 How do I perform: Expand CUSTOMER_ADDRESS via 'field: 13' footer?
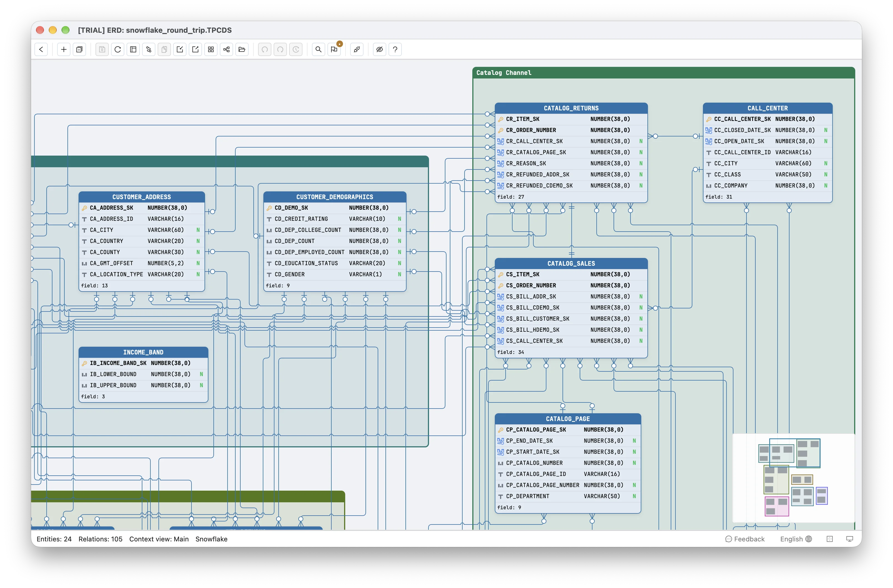click(x=142, y=285)
